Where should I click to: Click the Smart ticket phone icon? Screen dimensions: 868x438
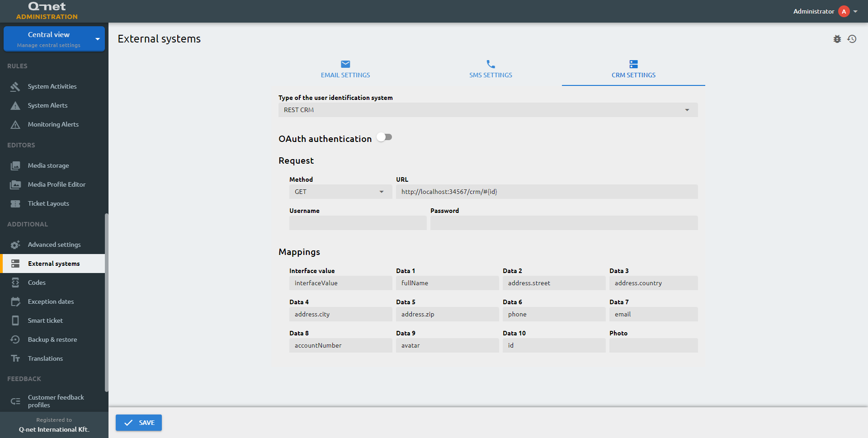tap(15, 320)
